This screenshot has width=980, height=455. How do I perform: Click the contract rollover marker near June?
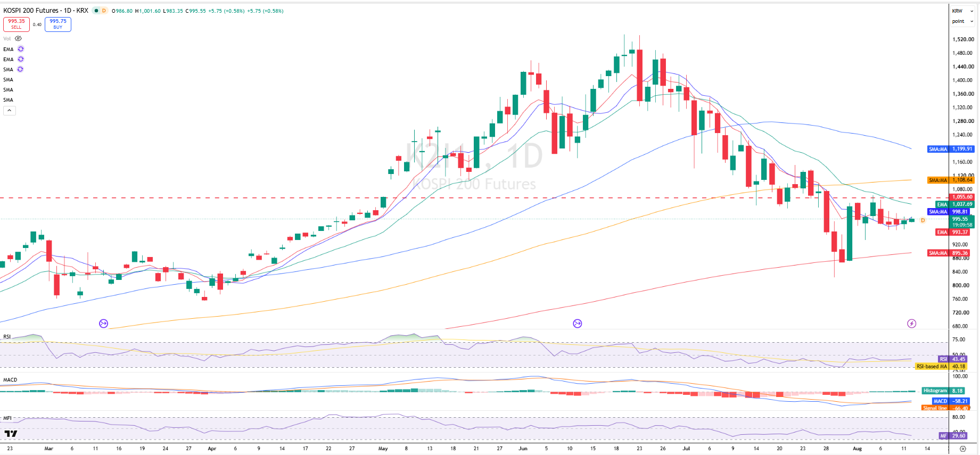(x=578, y=324)
